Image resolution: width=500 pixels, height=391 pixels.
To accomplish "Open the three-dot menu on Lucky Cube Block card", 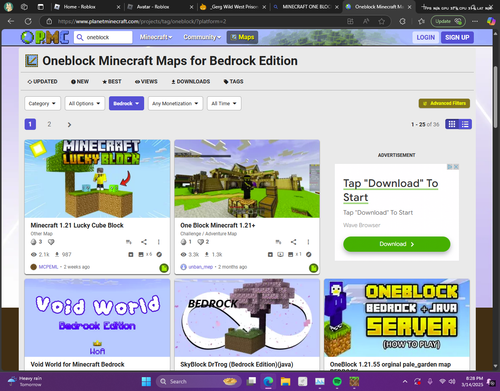I will click(159, 242).
